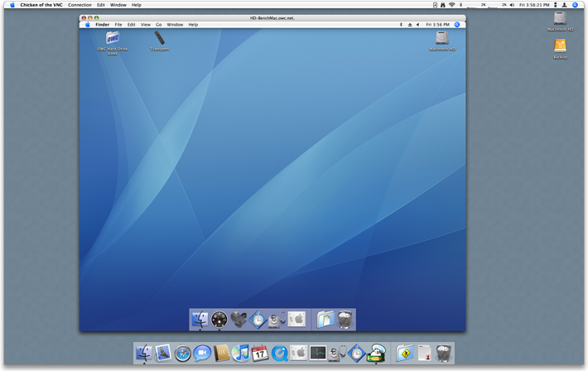Open remote System Preferences dock icon
Viewport: 588px width, 371px height.
[296, 319]
